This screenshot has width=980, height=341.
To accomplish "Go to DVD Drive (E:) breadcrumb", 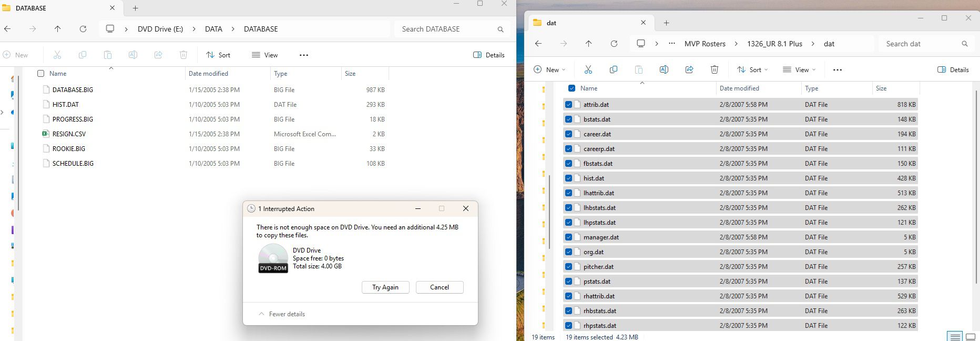I will (160, 29).
